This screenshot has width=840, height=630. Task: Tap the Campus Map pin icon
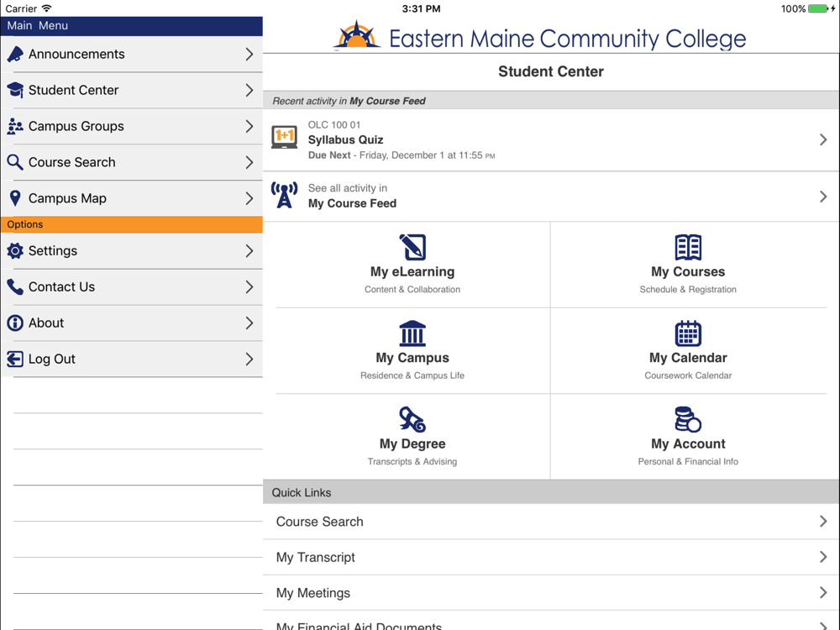coord(15,198)
